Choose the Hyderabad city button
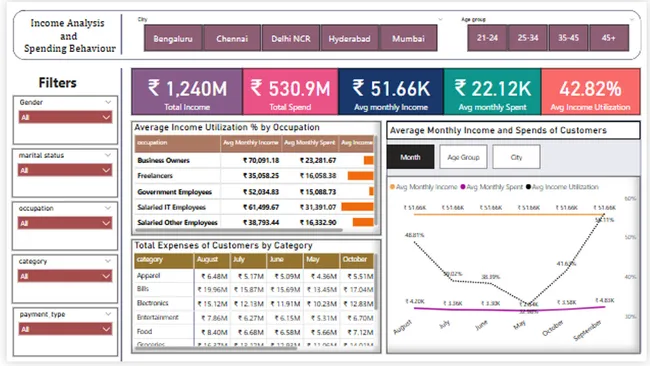 coord(349,38)
